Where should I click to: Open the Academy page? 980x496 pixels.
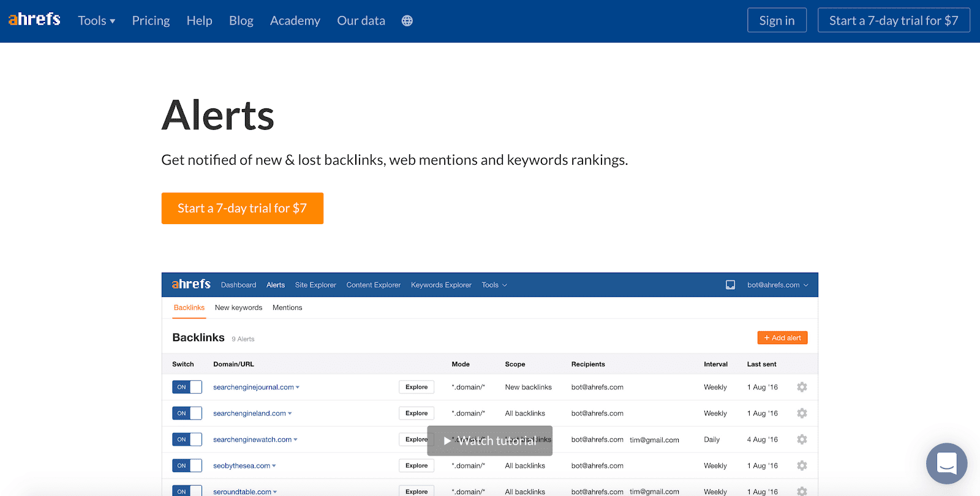click(295, 21)
